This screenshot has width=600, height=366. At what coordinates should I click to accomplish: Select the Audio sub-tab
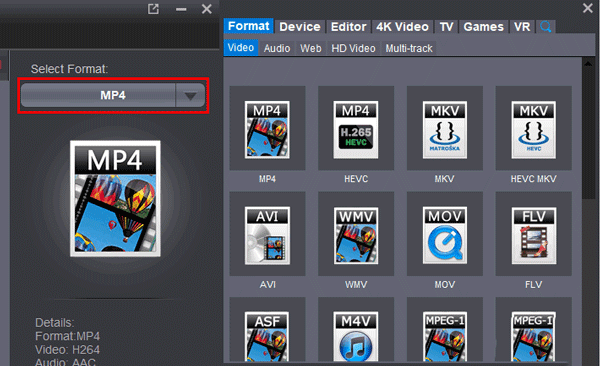(277, 49)
